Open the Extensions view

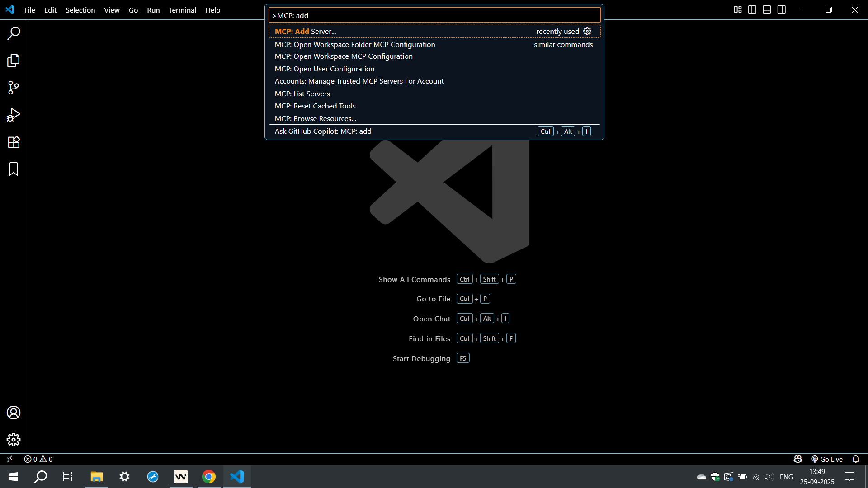[x=14, y=142]
